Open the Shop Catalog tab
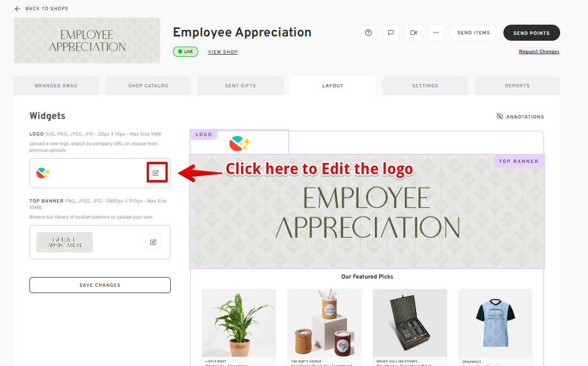 [x=148, y=86]
